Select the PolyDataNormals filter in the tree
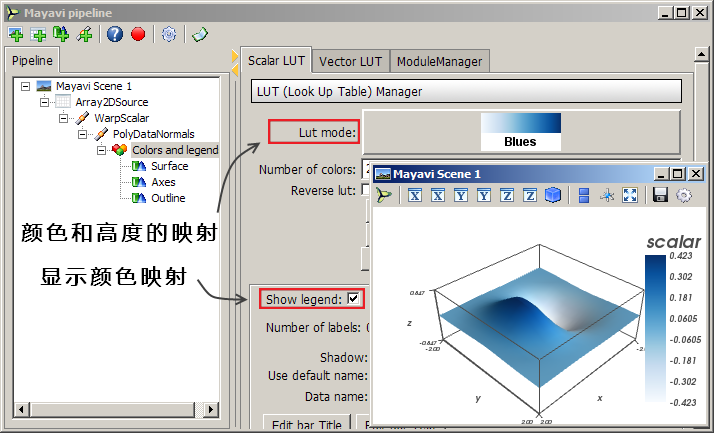This screenshot has width=714, height=433. (x=153, y=134)
